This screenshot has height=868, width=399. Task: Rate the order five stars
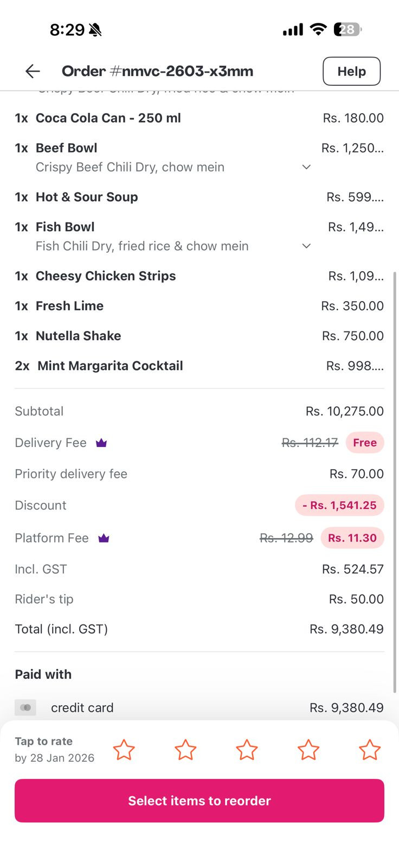370,750
